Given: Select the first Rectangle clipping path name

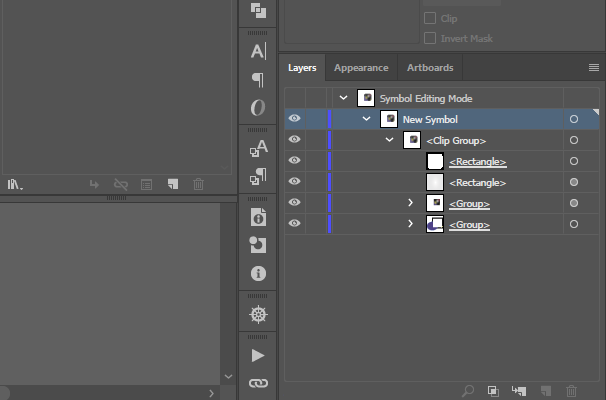Looking at the screenshot, I should point(478,162).
